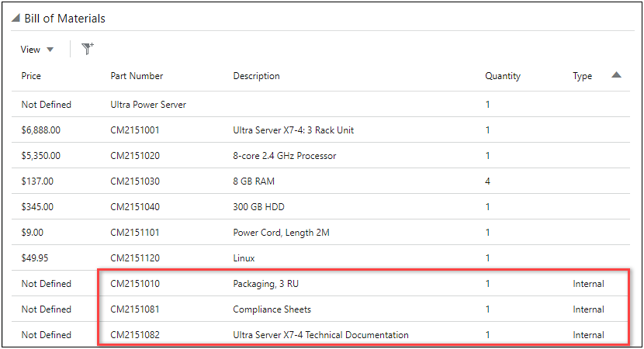Collapse the Bill of Materials section

coord(16,19)
